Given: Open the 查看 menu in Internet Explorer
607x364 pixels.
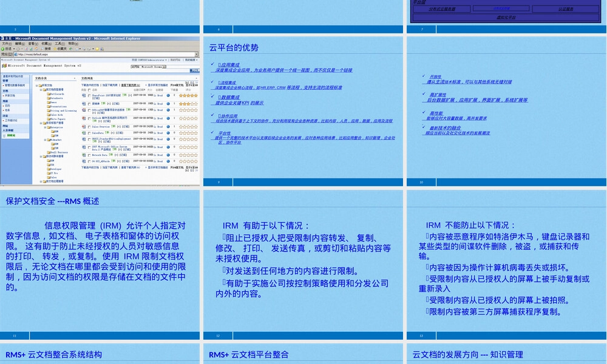Looking at the screenshot, I should coord(33,44).
